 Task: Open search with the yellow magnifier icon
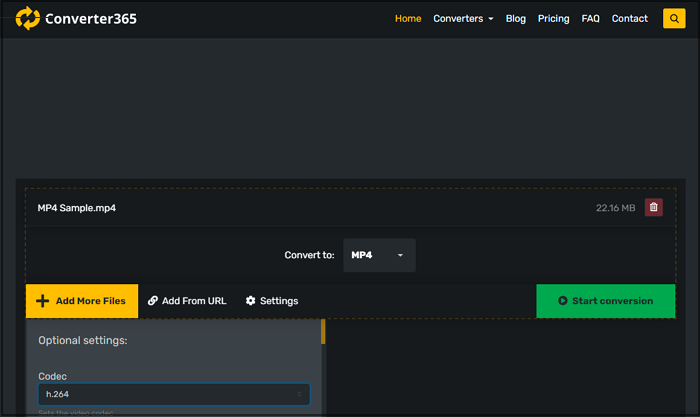click(x=674, y=19)
